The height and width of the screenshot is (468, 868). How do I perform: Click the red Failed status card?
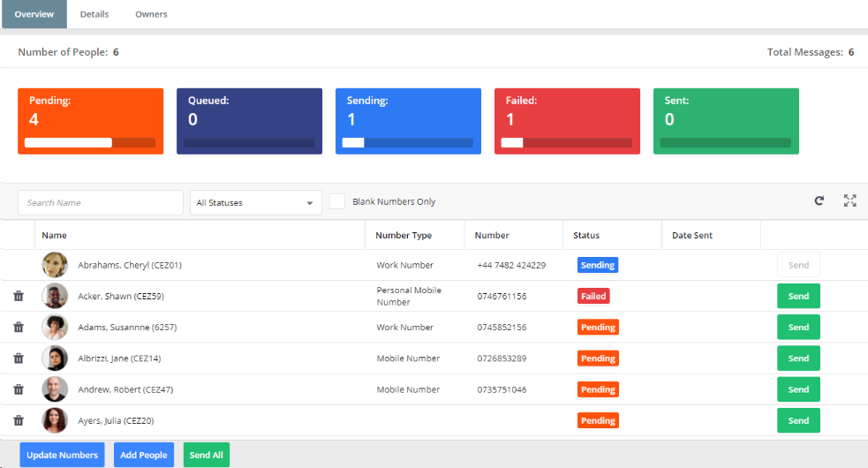(567, 121)
